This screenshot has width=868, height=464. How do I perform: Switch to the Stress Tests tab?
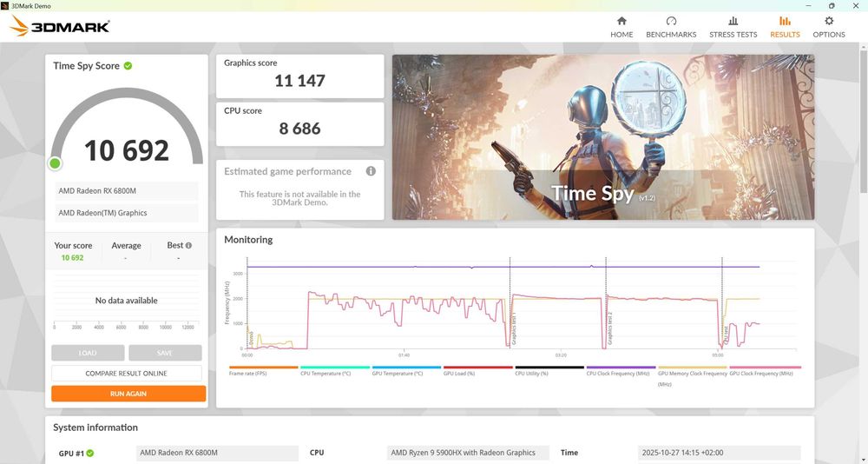[733, 27]
